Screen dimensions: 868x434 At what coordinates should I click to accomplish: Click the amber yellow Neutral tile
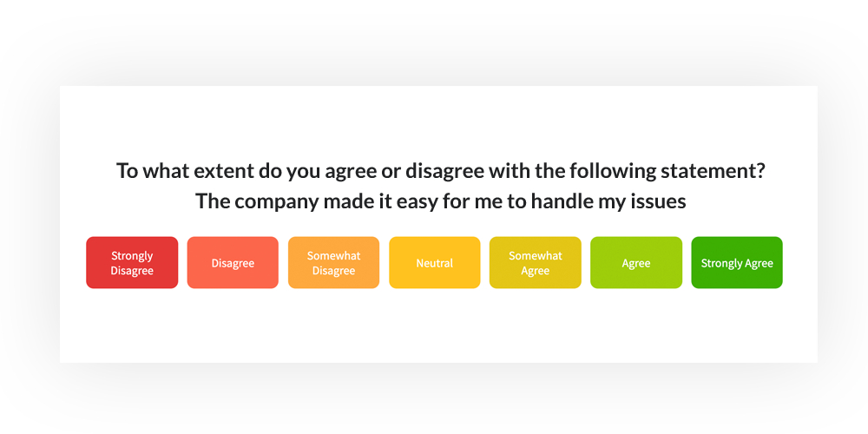point(435,262)
